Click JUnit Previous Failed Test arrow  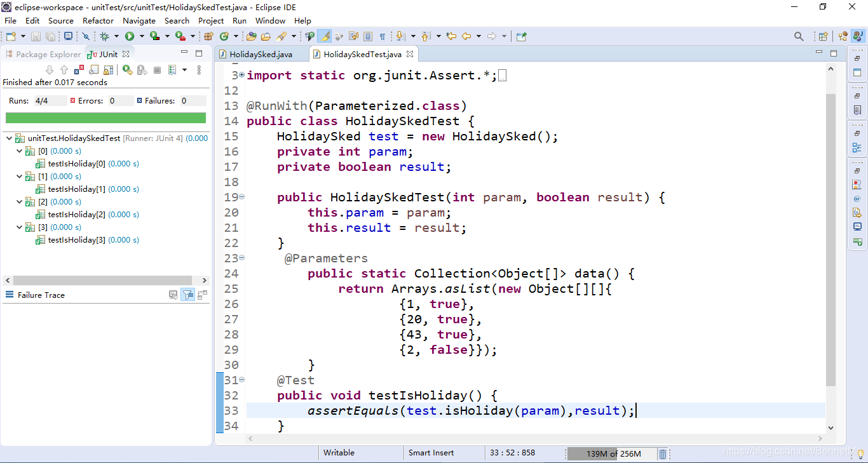point(64,70)
